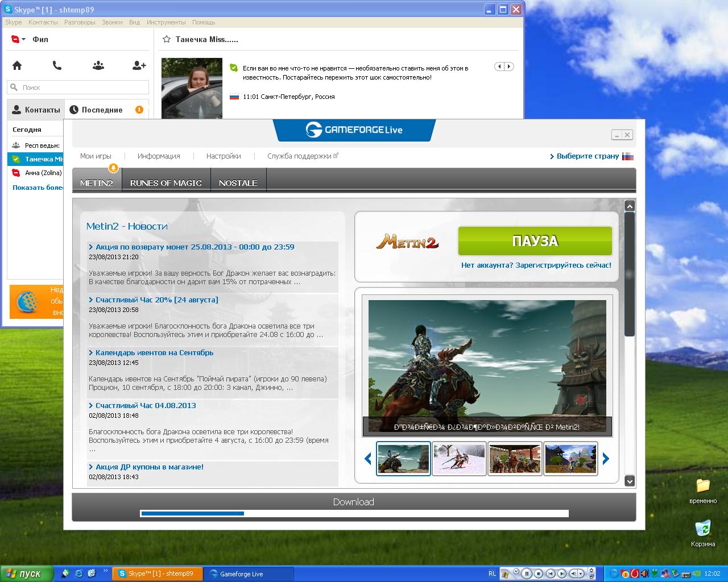Viewport: 728px width, 582px height.
Task: Click the Gameforge scrollbar down arrow
Action: pos(630,481)
